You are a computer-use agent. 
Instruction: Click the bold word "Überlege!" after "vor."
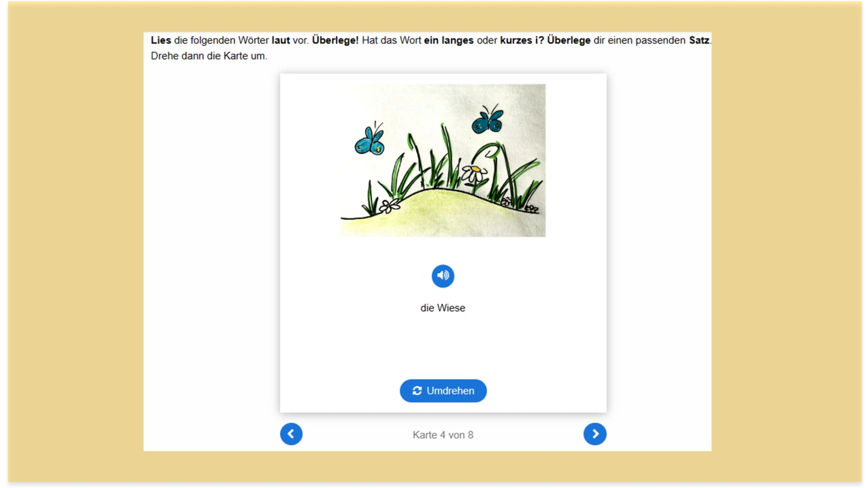335,41
